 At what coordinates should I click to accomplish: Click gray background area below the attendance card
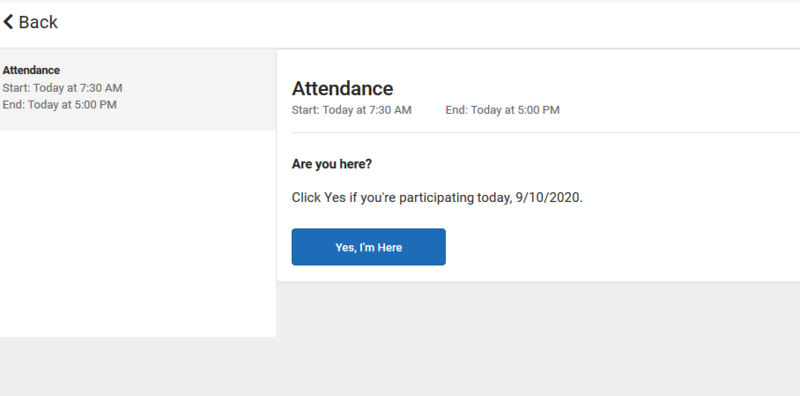click(538, 337)
